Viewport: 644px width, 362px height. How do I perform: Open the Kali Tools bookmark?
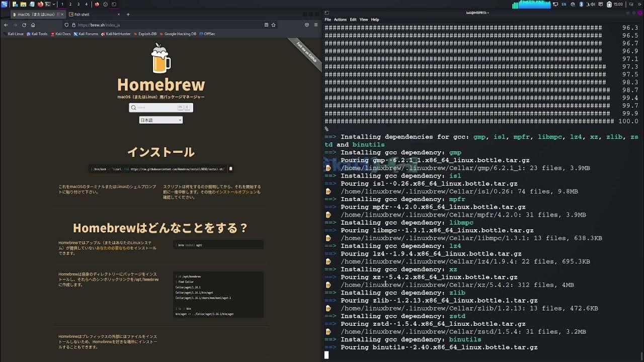point(37,34)
